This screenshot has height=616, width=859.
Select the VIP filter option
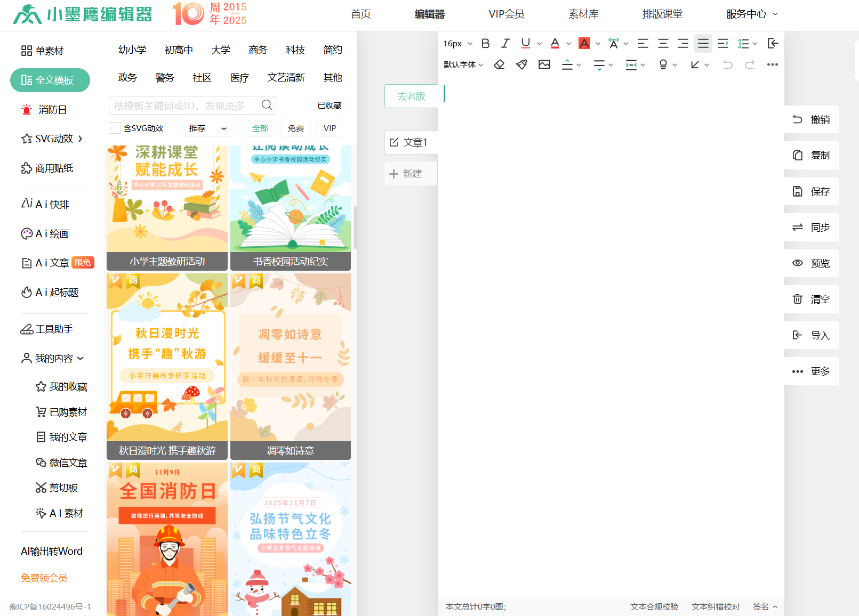[330, 128]
